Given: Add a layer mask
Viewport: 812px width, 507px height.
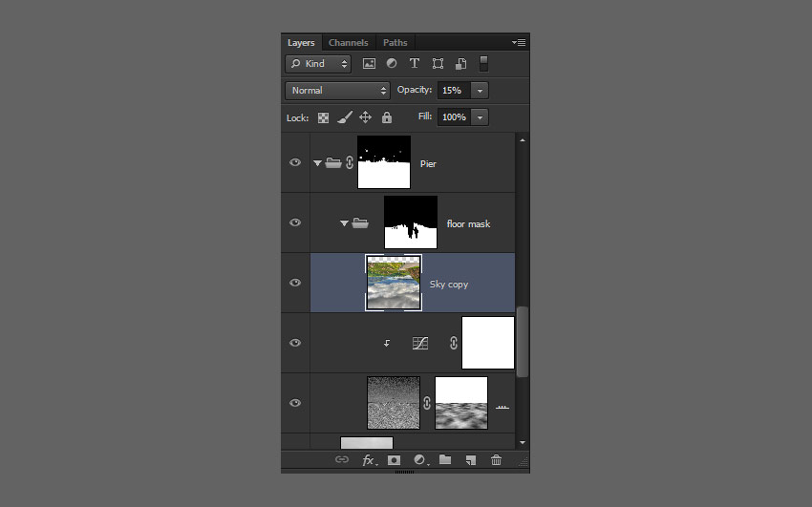Looking at the screenshot, I should point(395,460).
